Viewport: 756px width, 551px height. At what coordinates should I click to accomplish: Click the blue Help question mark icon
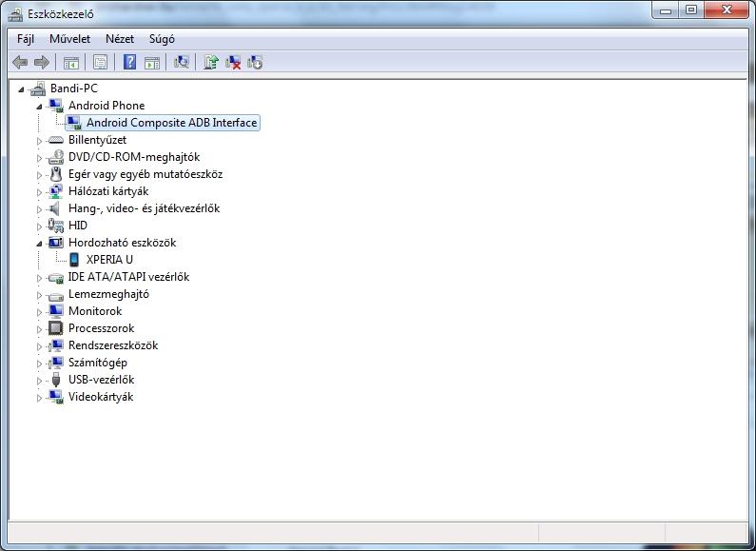coord(129,62)
